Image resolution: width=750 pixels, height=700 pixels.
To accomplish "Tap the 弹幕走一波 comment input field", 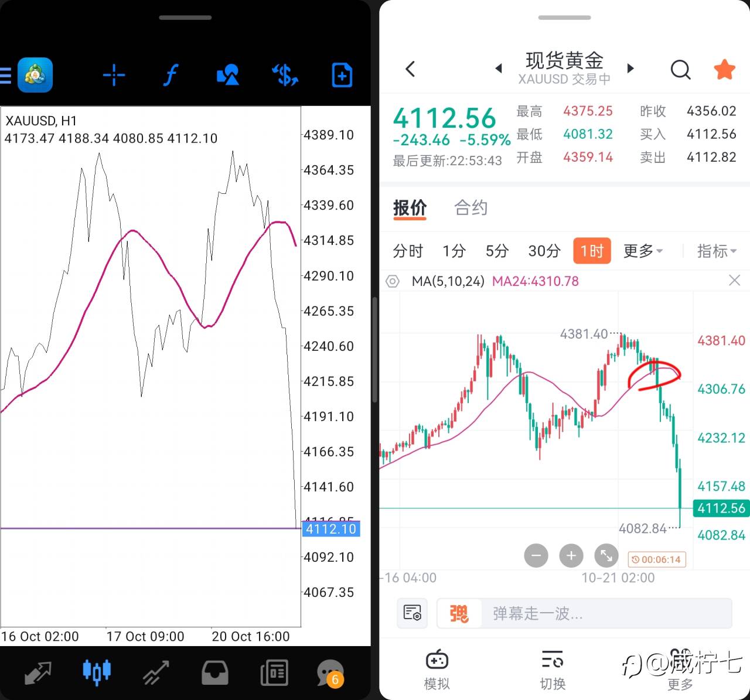I will [604, 613].
